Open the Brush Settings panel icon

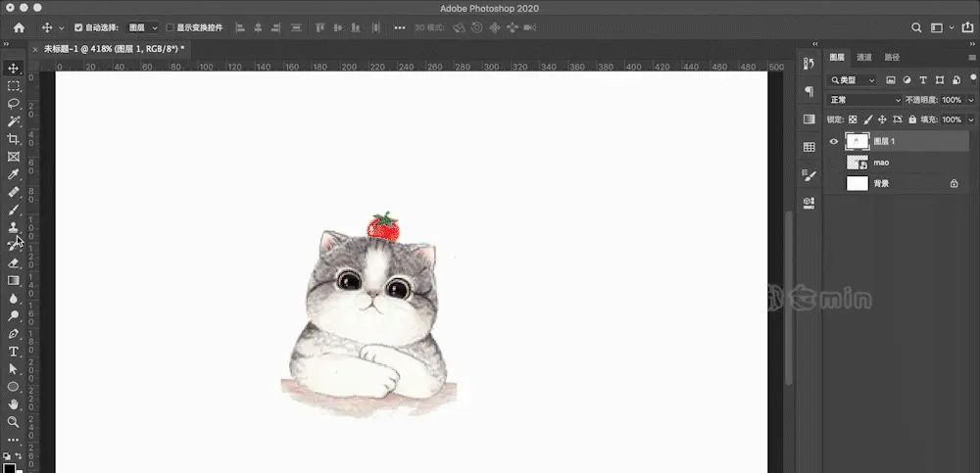coord(808,175)
